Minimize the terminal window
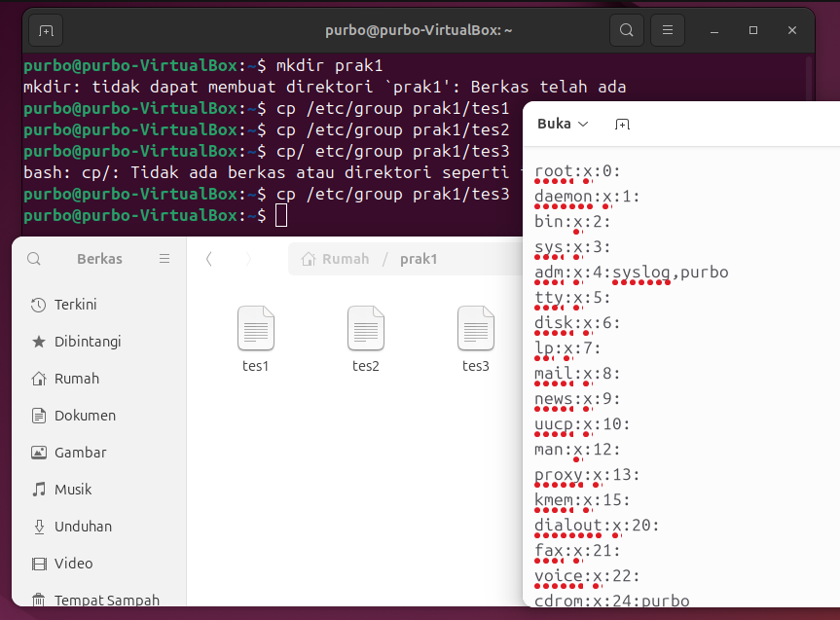 point(714,30)
